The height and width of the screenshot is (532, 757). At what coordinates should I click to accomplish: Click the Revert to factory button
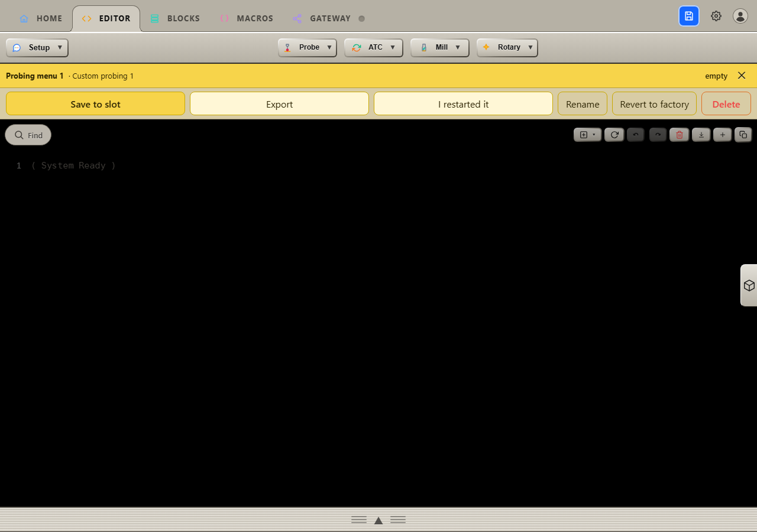[x=654, y=104]
